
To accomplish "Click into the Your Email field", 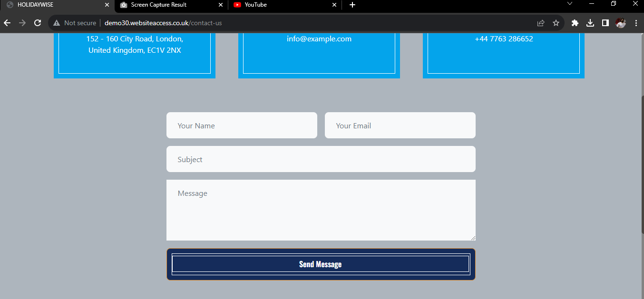I will 400,125.
